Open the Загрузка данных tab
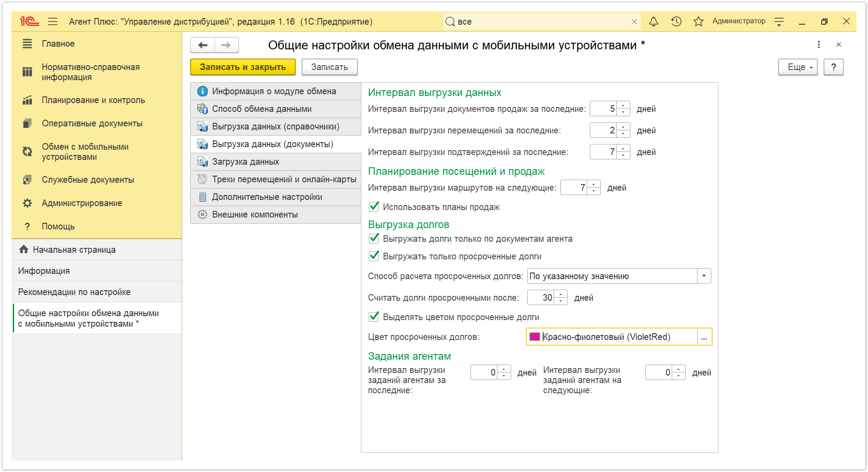The height and width of the screenshot is (472, 868). [x=276, y=162]
